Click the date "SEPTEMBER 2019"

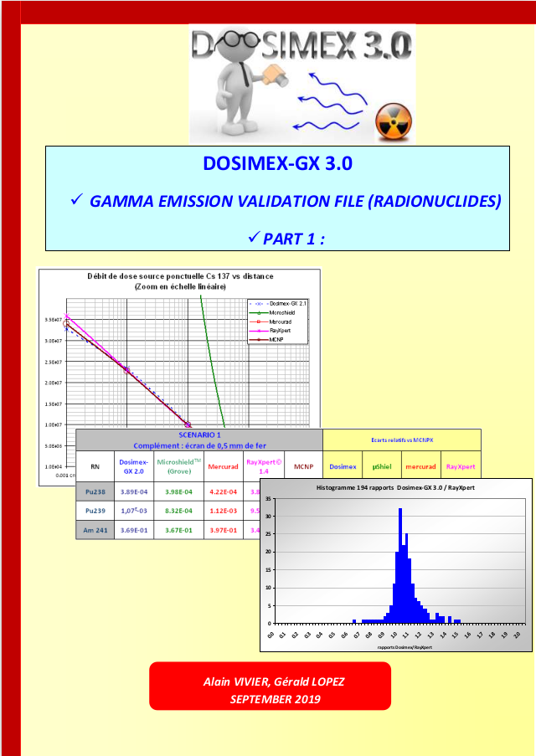[x=275, y=700]
